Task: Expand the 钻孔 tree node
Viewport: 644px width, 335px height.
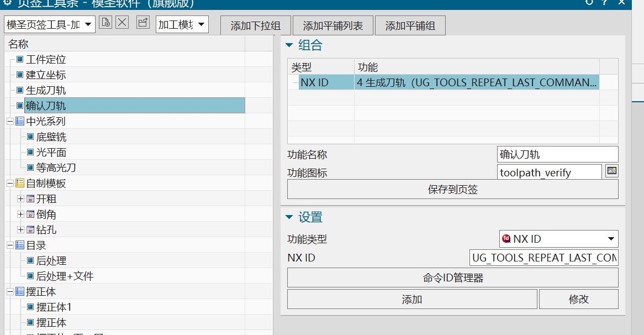Action: click(x=20, y=230)
